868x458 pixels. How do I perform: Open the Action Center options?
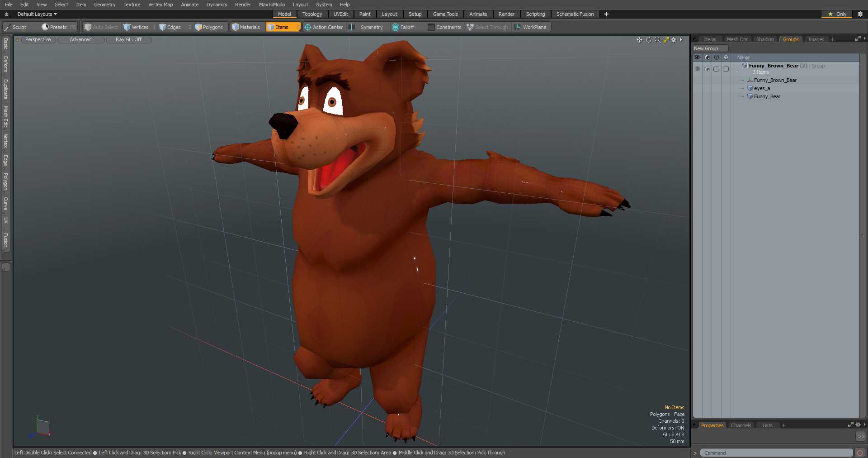pos(324,27)
